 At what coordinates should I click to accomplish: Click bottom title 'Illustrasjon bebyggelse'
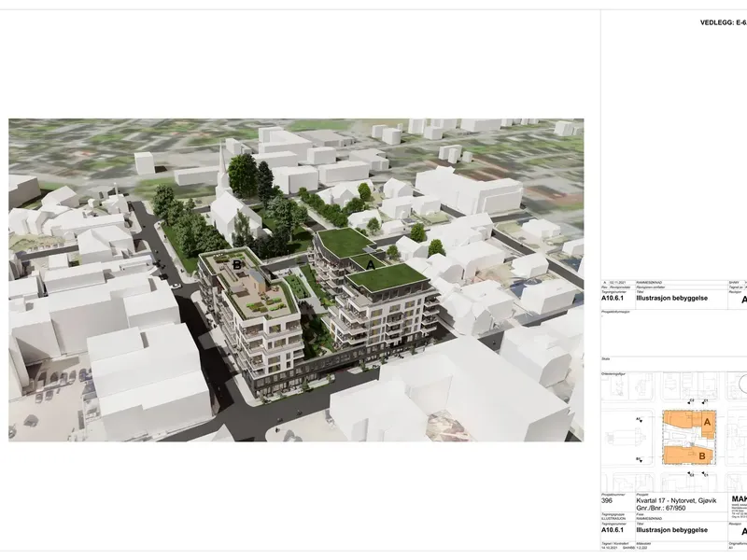671,530
